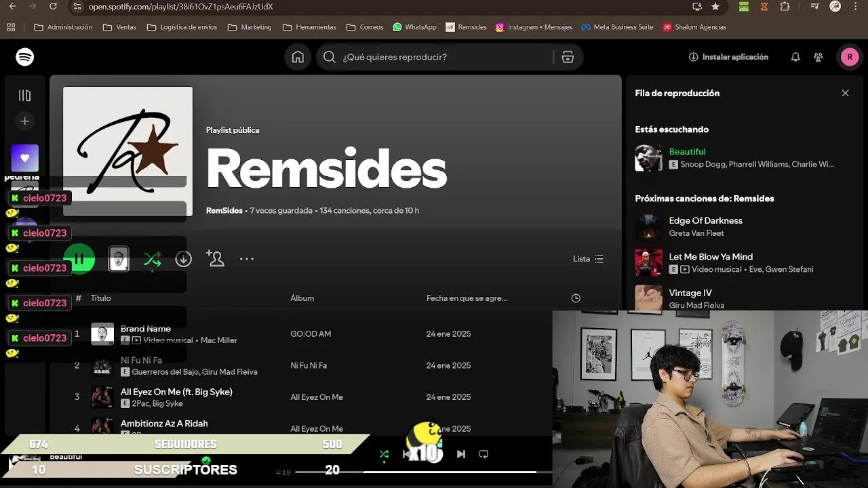This screenshot has width=868, height=488.
Task: Open Instagram • Mensajes bookmark
Action: 534,27
